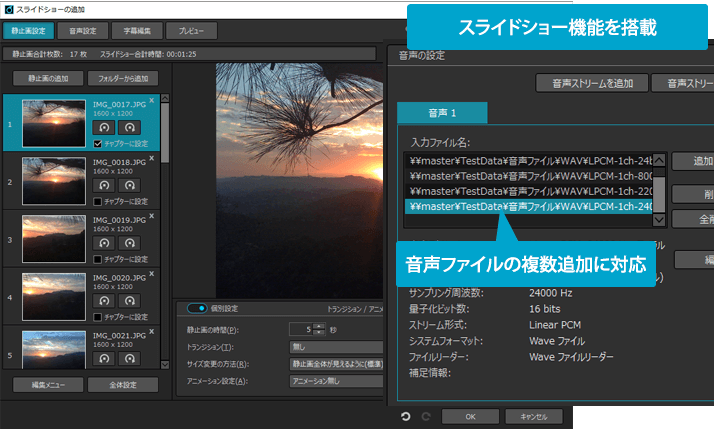Viewport: 714px width, 429px height.
Task: Switch to the 静止画設定 tab
Action: point(28,31)
